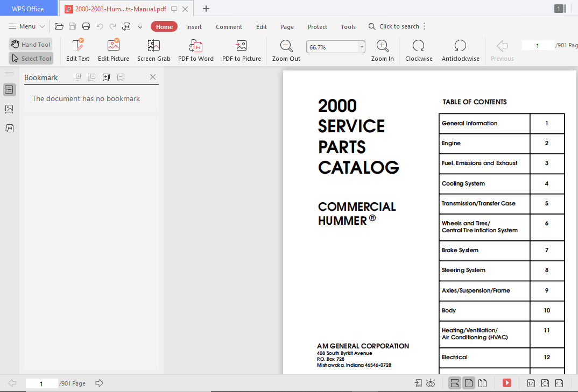578x392 pixels.
Task: Select the 2000-2003-Hum...ts-Manual.pdf tab
Action: click(121, 9)
